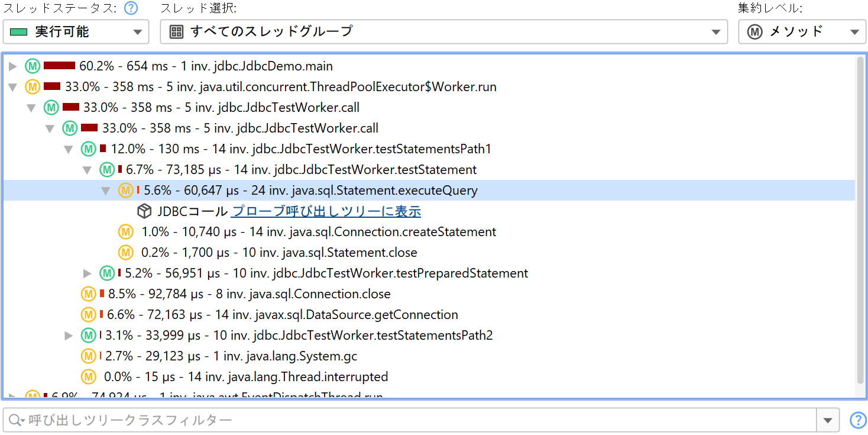This screenshot has width=868, height=435.
Task: Open the すべてのスレッドグループ thread selection dropdown
Action: [443, 32]
